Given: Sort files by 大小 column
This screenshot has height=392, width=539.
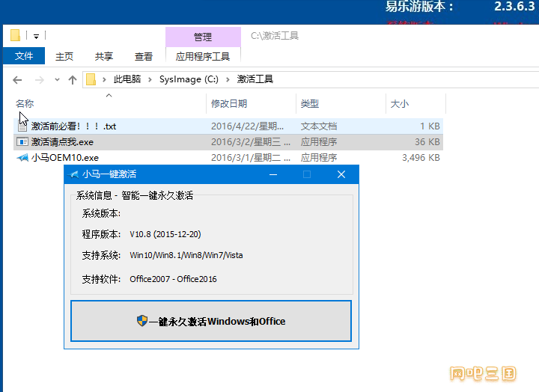Looking at the screenshot, I should 400,103.
